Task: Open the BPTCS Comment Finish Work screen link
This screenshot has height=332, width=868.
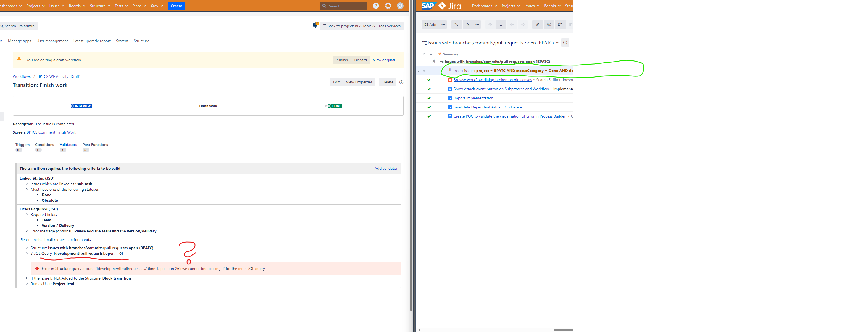Action: pos(51,132)
